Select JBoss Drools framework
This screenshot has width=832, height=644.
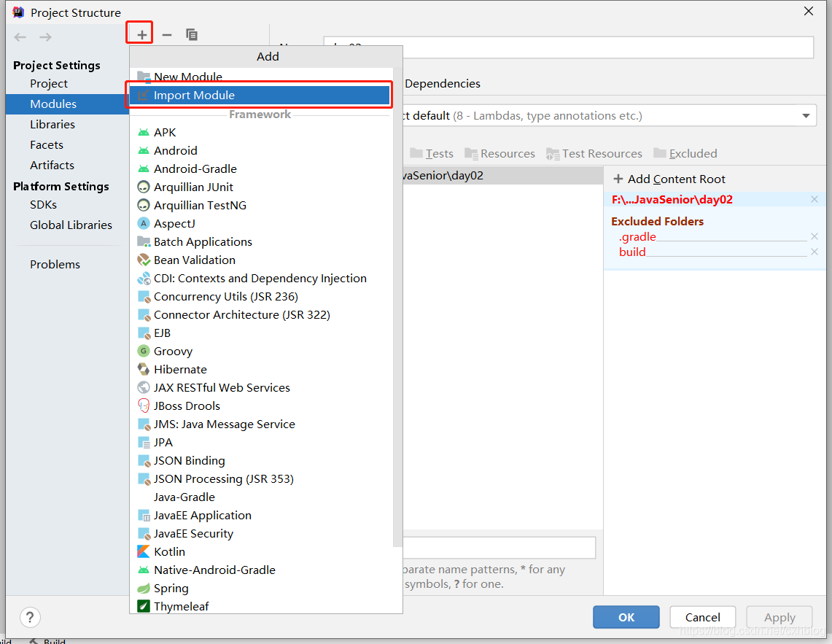261,406
